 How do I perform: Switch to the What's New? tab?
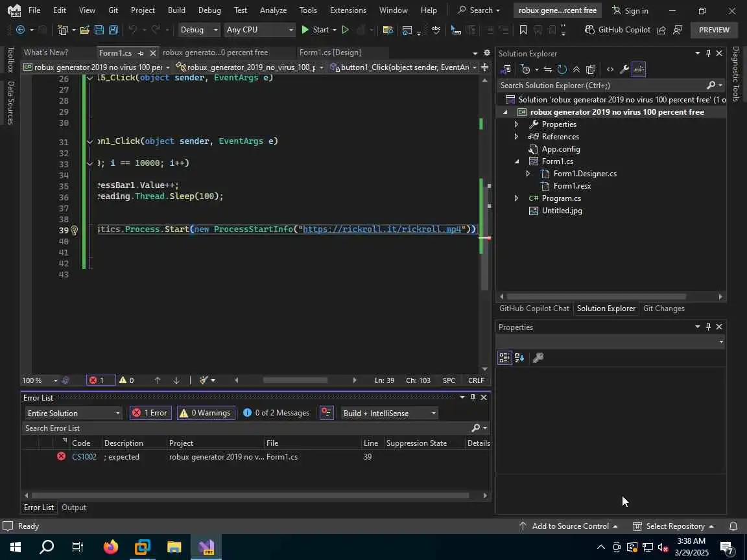[x=46, y=52]
